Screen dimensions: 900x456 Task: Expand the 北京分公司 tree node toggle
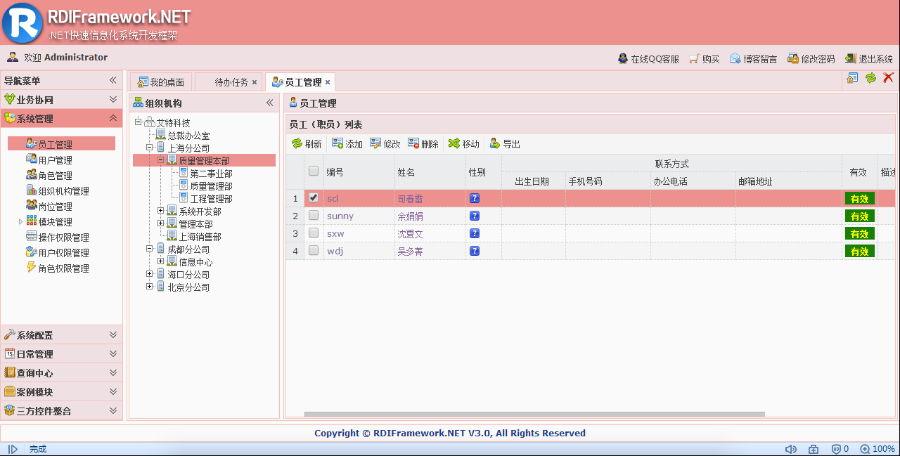(149, 287)
